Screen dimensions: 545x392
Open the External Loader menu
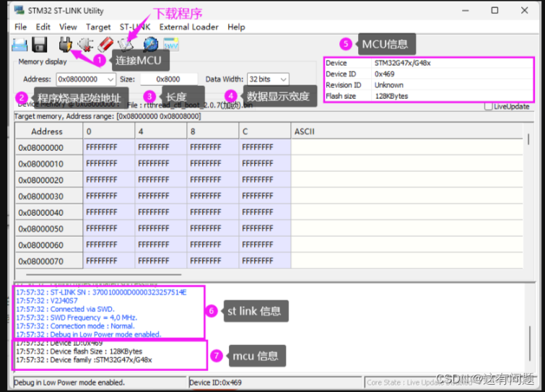point(188,27)
